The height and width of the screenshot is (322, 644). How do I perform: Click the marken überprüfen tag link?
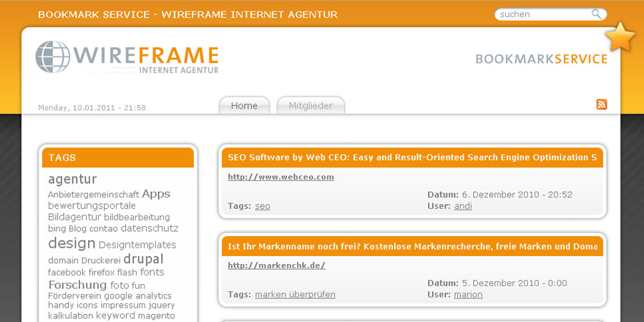click(x=296, y=295)
